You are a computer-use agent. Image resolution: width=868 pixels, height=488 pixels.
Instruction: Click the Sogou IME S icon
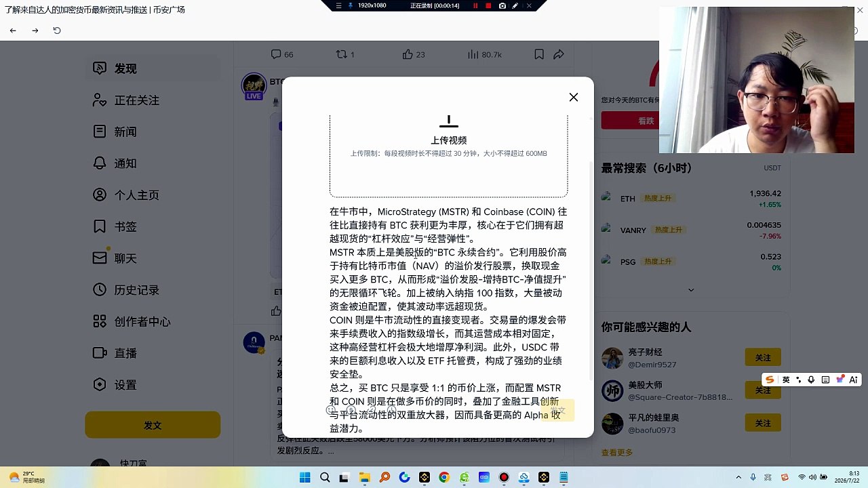(770, 380)
